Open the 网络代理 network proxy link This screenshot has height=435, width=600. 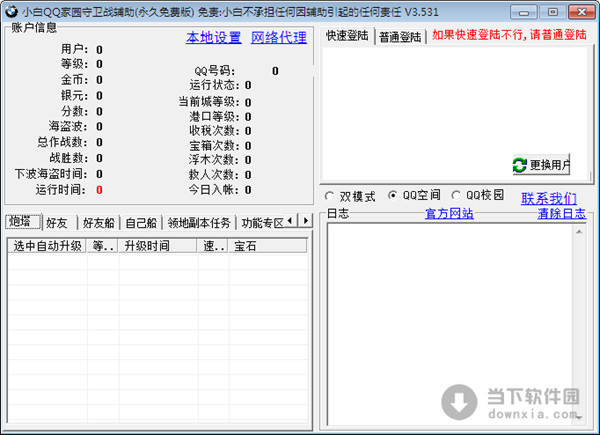tap(278, 38)
